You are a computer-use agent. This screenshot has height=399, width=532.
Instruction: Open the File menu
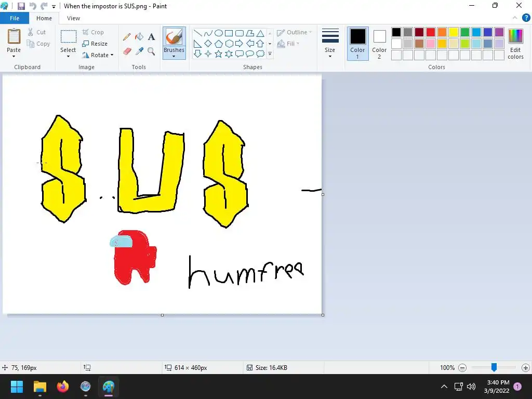(x=15, y=18)
